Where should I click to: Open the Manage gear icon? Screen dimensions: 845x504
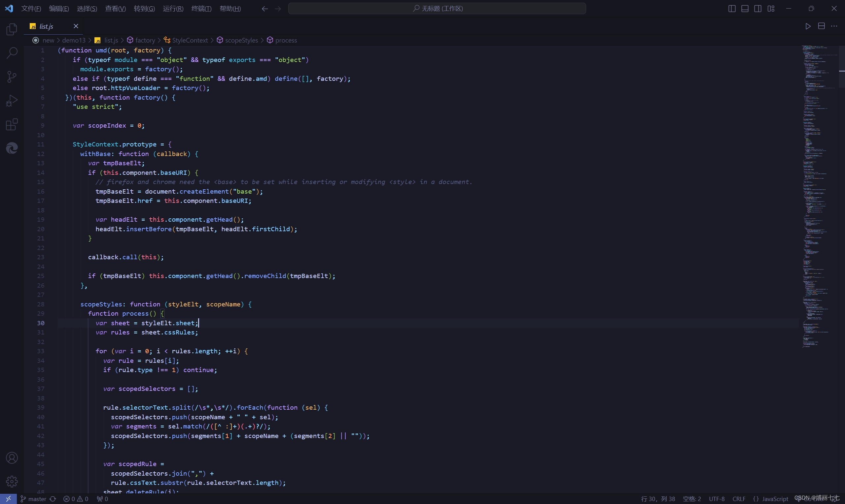(x=12, y=481)
